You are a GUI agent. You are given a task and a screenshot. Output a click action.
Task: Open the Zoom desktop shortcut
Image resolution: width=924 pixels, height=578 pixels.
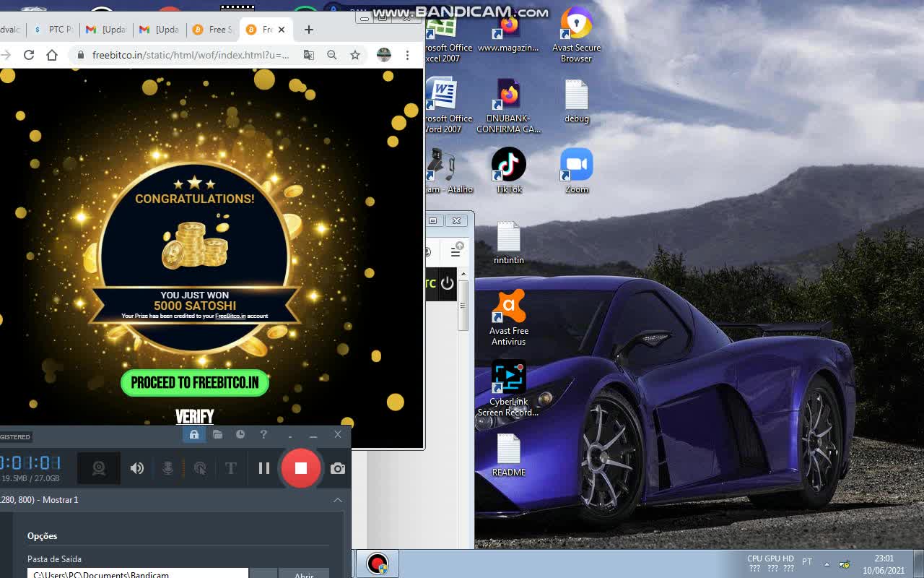click(576, 171)
